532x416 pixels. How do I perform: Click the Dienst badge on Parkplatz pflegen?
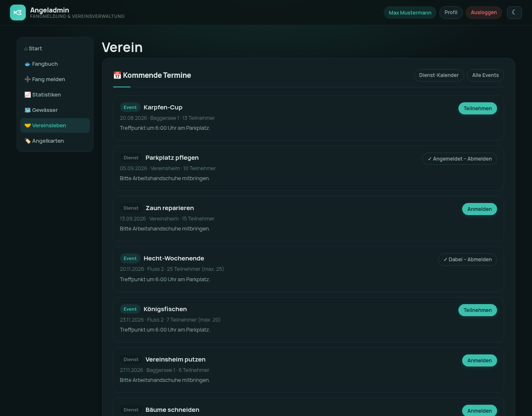click(x=131, y=158)
